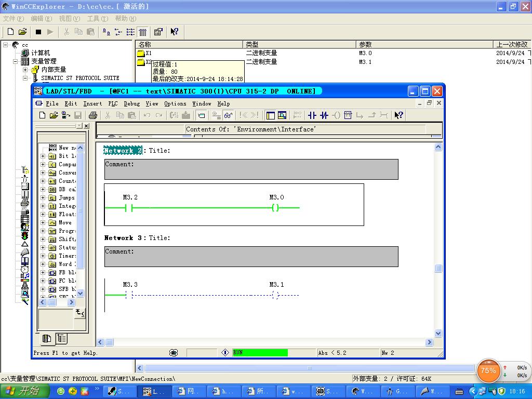Click WinCCExplorer context help arrow icon
The height and width of the screenshot is (399, 532).
coord(174,32)
